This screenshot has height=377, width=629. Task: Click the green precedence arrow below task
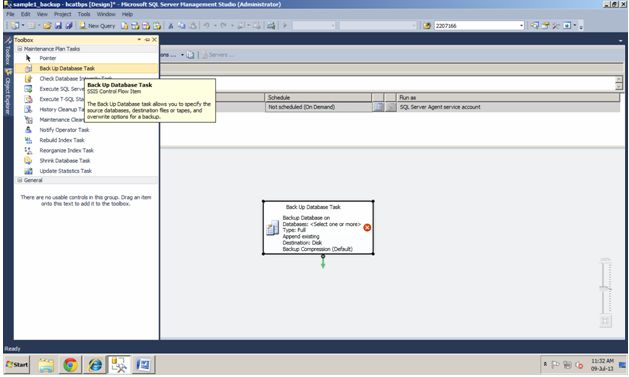[x=323, y=262]
